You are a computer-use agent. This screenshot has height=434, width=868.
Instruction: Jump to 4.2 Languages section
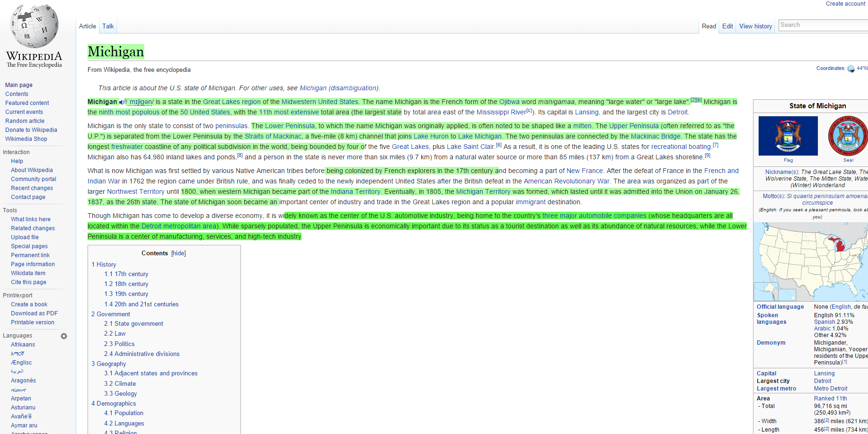pos(124,424)
